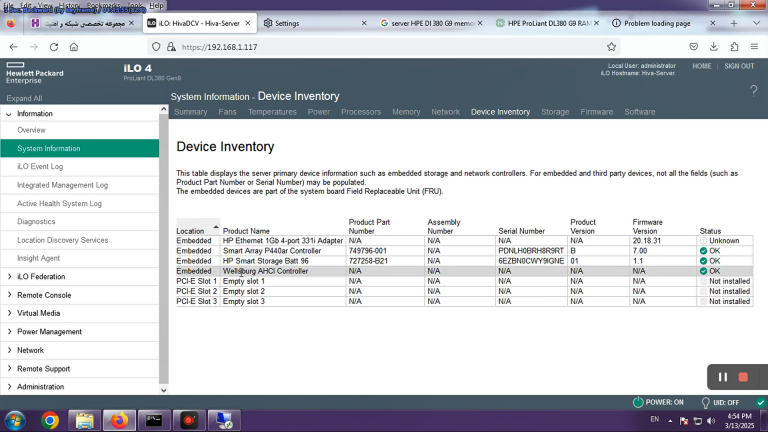Open the Memory tab
This screenshot has height=432, width=768.
[406, 112]
